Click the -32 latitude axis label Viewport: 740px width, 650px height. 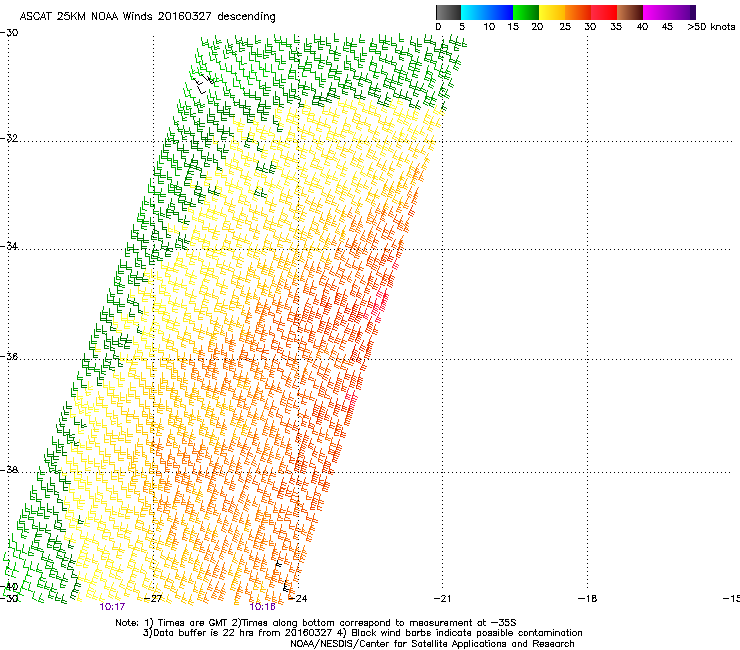9,138
